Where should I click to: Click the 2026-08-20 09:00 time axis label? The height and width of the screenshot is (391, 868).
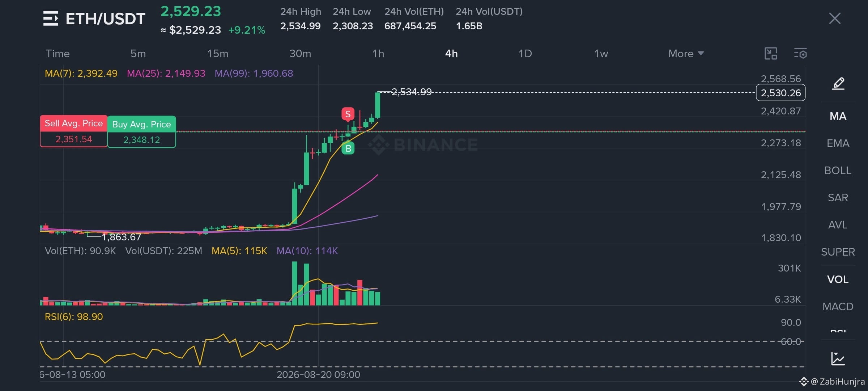point(318,375)
